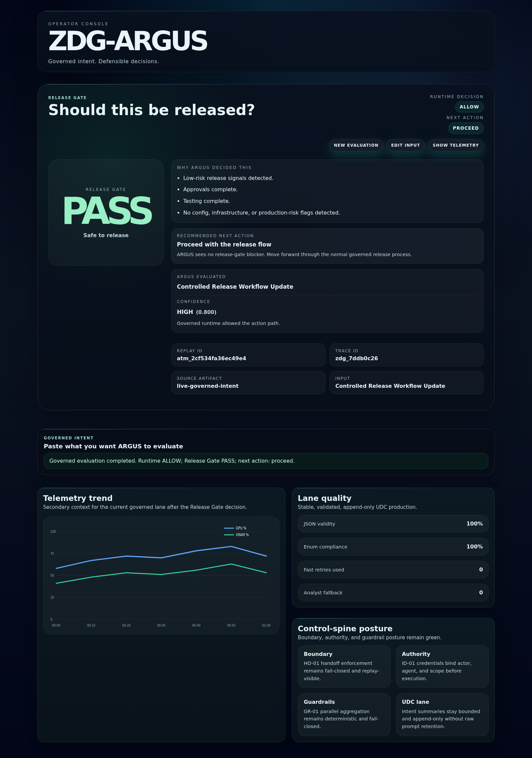The image size is (532, 758).
Task: Start a NEW EVALUATION
Action: [x=356, y=145]
